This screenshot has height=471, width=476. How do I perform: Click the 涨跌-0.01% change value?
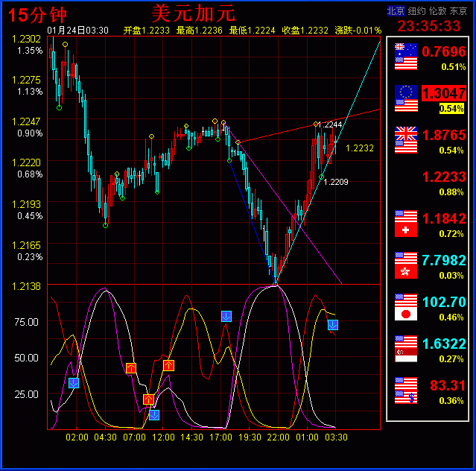(x=358, y=31)
